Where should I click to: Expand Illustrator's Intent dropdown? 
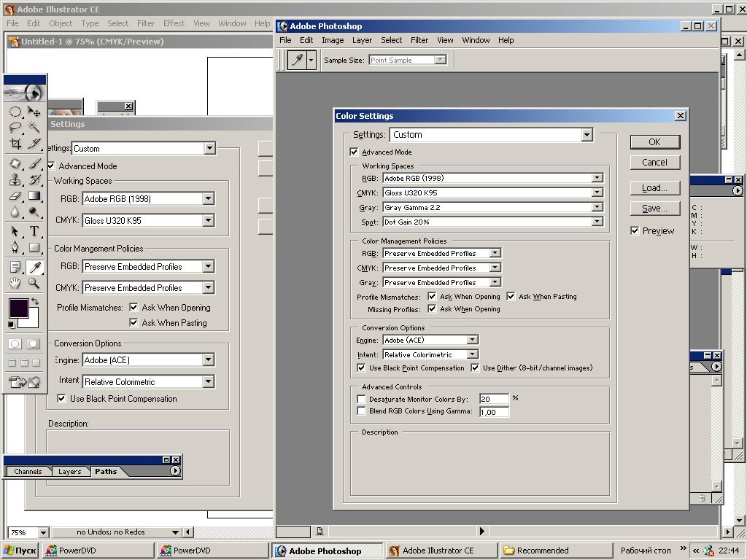point(149,382)
